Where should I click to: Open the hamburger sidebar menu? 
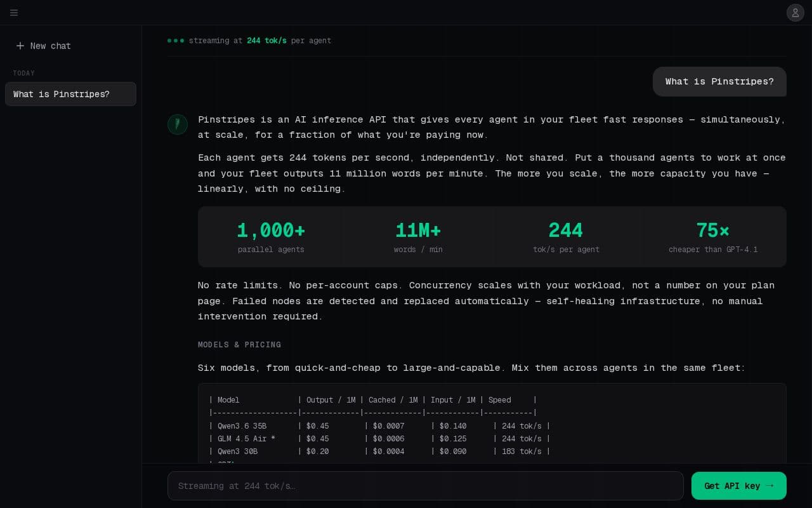click(14, 13)
